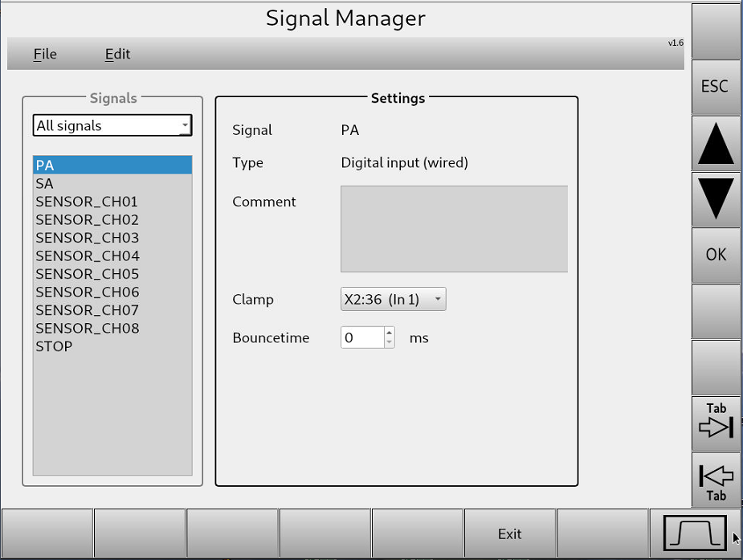The width and height of the screenshot is (743, 560).
Task: Click the decrement arrow on Bouncetime spinner
Action: pyautogui.click(x=389, y=341)
